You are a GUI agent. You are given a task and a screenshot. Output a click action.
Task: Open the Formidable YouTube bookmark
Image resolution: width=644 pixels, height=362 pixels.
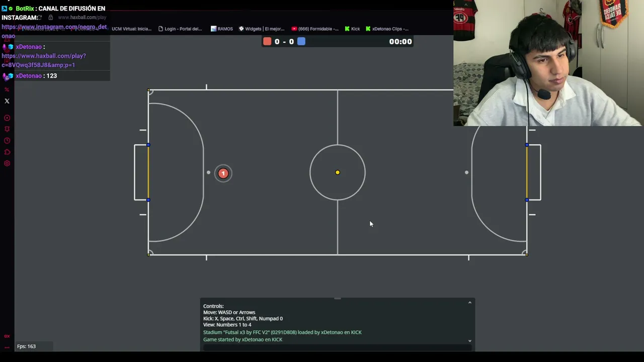(x=315, y=29)
